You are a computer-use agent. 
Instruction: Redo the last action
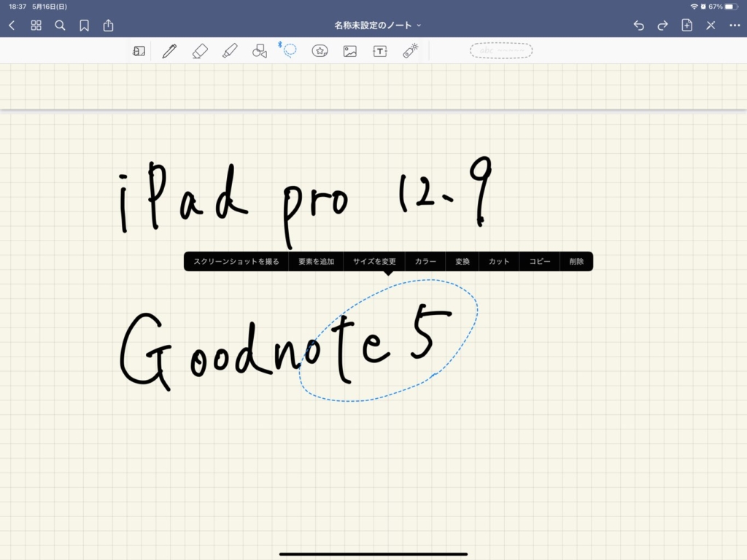tap(662, 26)
